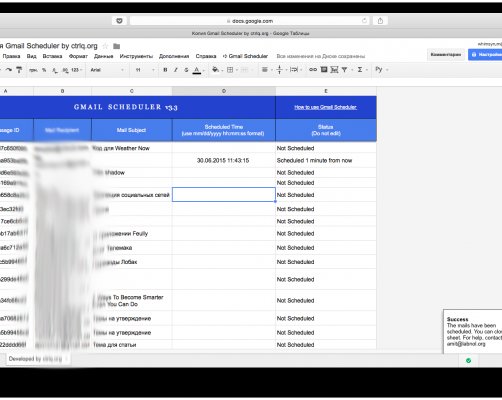Open the Вид menu
This screenshot has width=502, height=400.
31,56
